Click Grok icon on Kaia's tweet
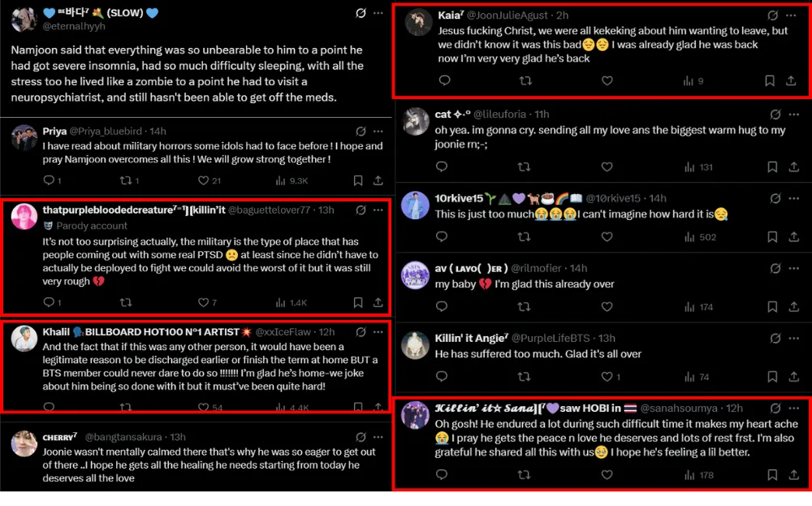This screenshot has width=812, height=506. point(774,15)
